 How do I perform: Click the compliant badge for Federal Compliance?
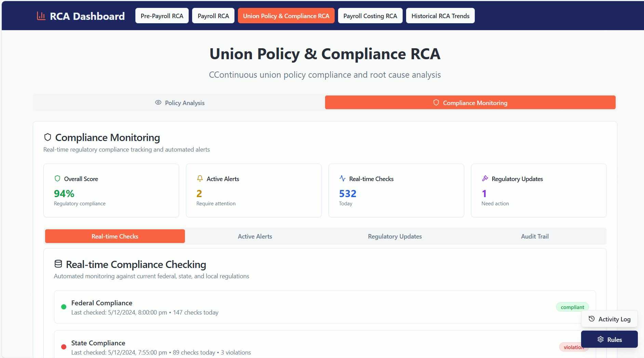pyautogui.click(x=572, y=307)
